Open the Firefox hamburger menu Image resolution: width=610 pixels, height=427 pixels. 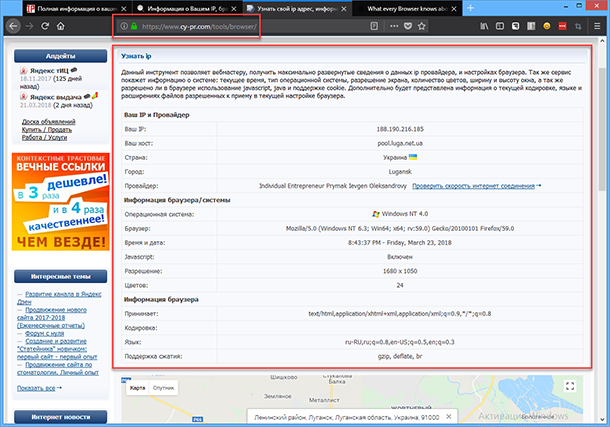tap(597, 26)
